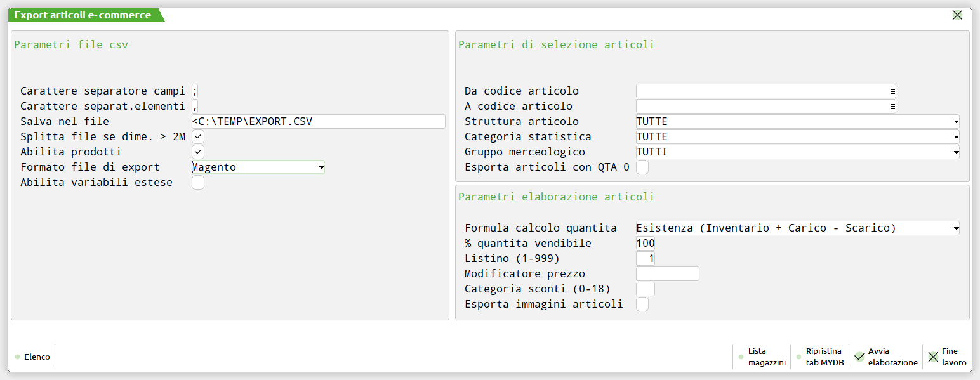Uncheck Splitta file se dime. > 2M
This screenshot has width=980, height=380.
pos(199,136)
